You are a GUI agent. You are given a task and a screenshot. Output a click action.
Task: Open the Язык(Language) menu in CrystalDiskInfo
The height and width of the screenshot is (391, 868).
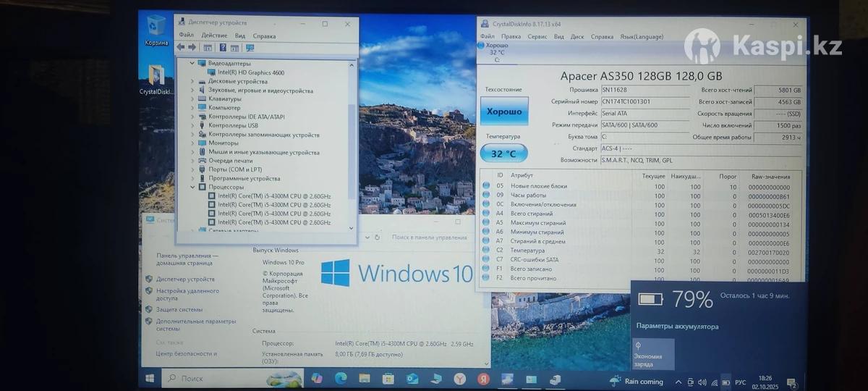641,36
